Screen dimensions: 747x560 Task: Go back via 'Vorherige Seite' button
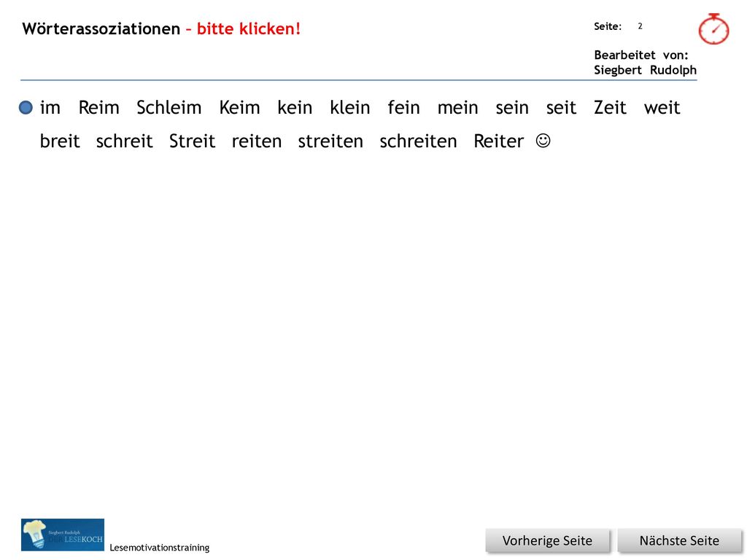pyautogui.click(x=547, y=540)
